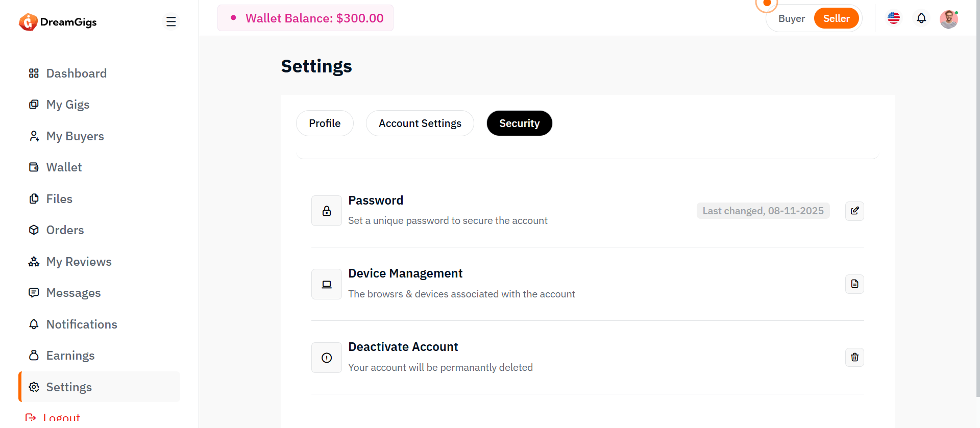Open My Reviews in sidebar
The height and width of the screenshot is (428, 980).
click(x=79, y=262)
